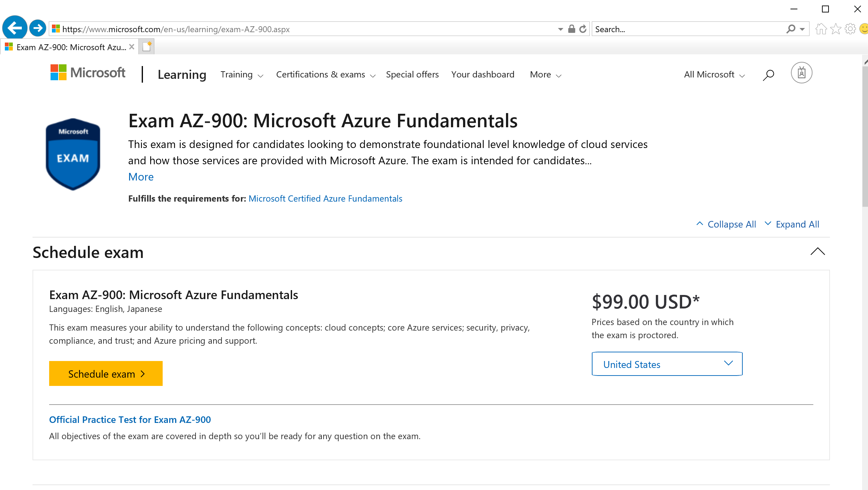Click Languages: English, Japanese text
Screen dimensions: 868x490
(106, 309)
